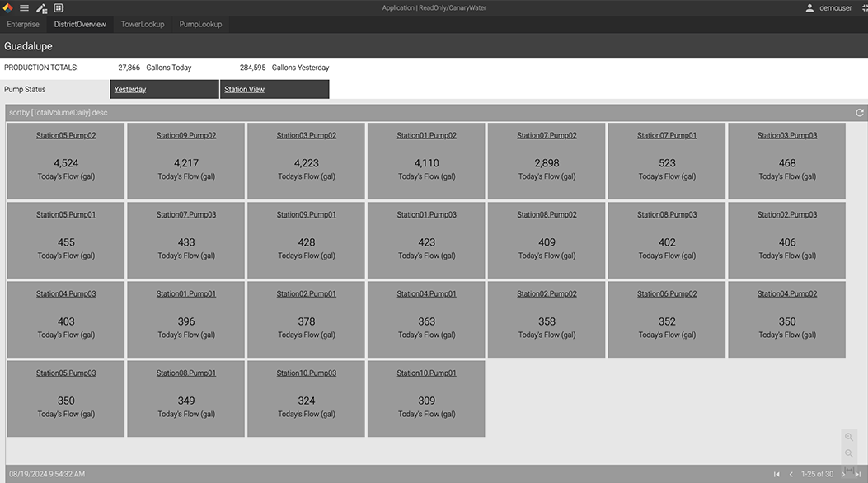Switch to the Enterprise tab

tap(23, 25)
